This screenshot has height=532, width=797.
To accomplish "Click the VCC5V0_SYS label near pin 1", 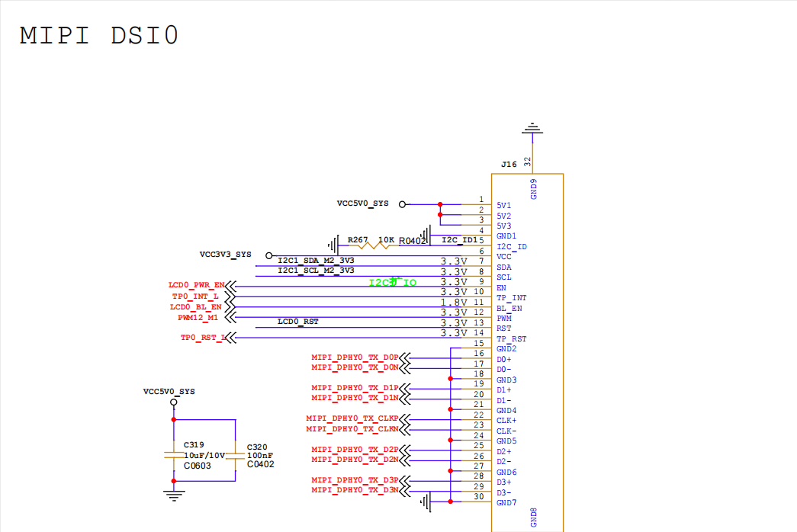I will (362, 204).
